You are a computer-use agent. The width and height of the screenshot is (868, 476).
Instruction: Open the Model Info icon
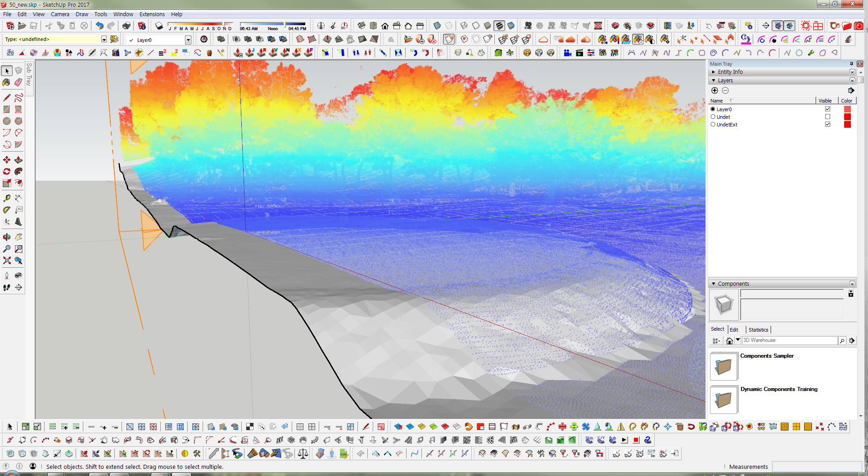pyautogui.click(x=142, y=26)
